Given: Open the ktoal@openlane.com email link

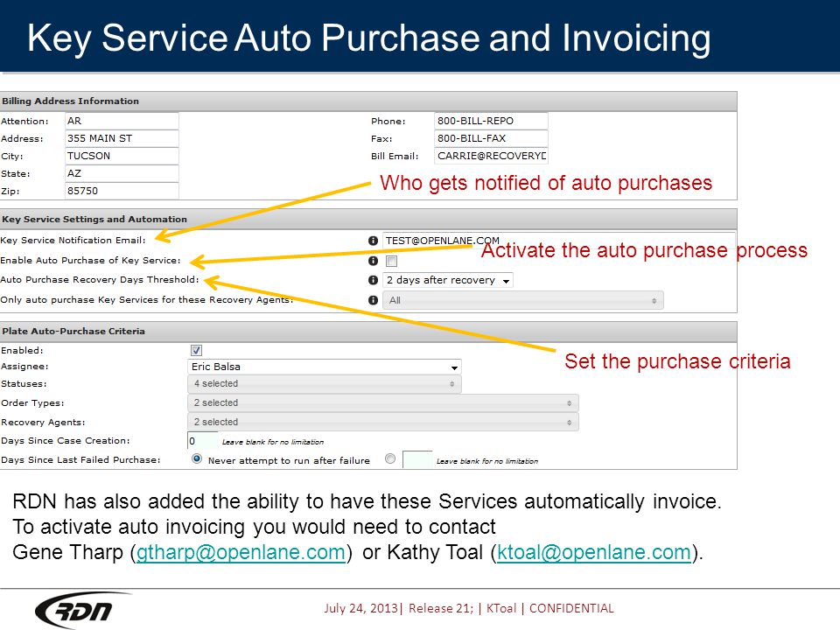Looking at the screenshot, I should pos(594,552).
